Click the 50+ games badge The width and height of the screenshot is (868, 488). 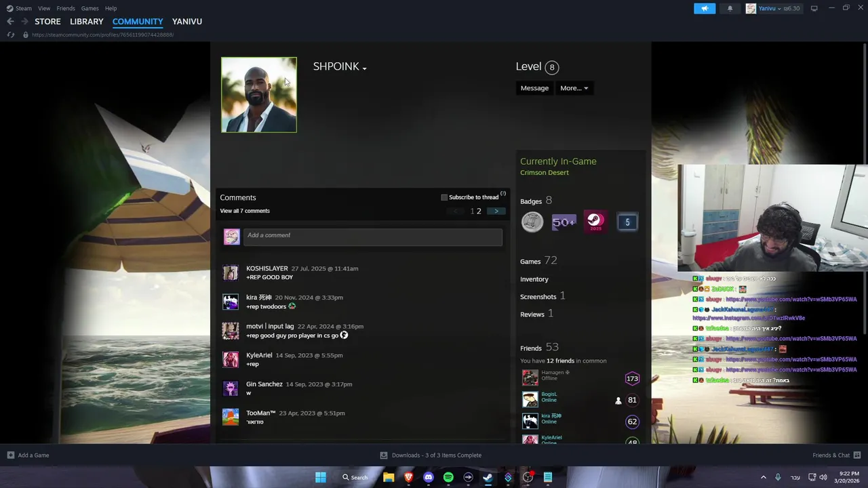(x=564, y=222)
